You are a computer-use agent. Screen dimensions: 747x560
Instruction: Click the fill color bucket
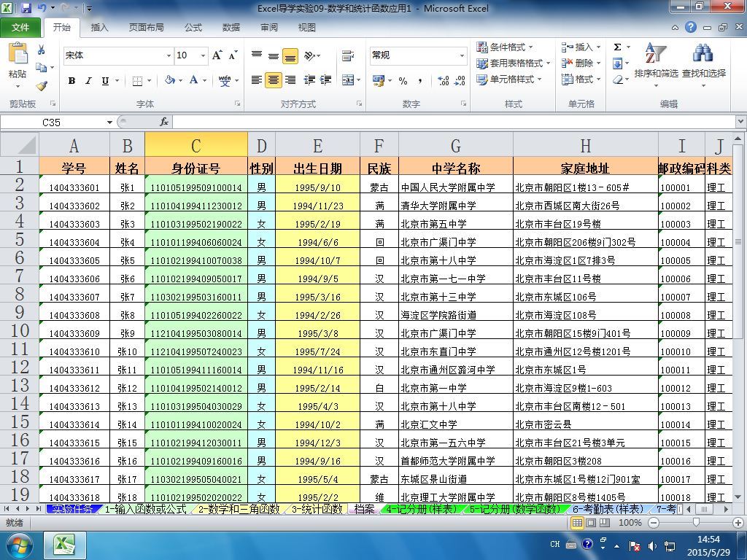(x=169, y=80)
